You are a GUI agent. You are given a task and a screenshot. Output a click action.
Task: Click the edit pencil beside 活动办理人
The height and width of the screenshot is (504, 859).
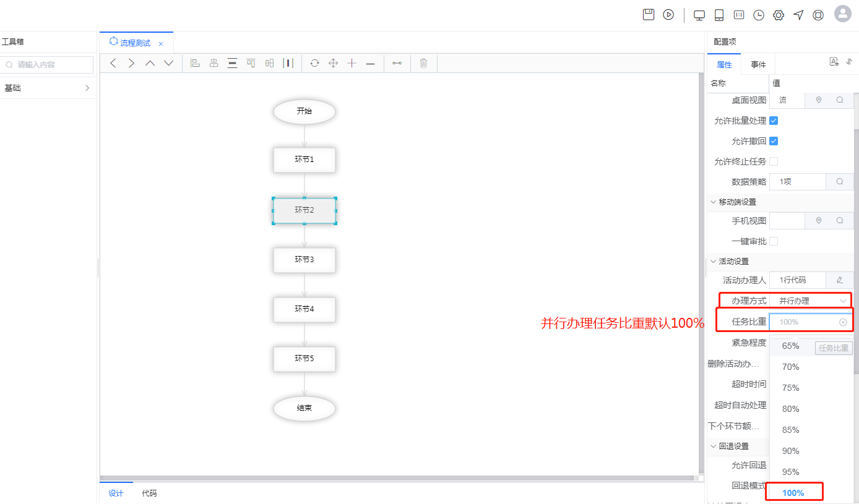pyautogui.click(x=840, y=280)
